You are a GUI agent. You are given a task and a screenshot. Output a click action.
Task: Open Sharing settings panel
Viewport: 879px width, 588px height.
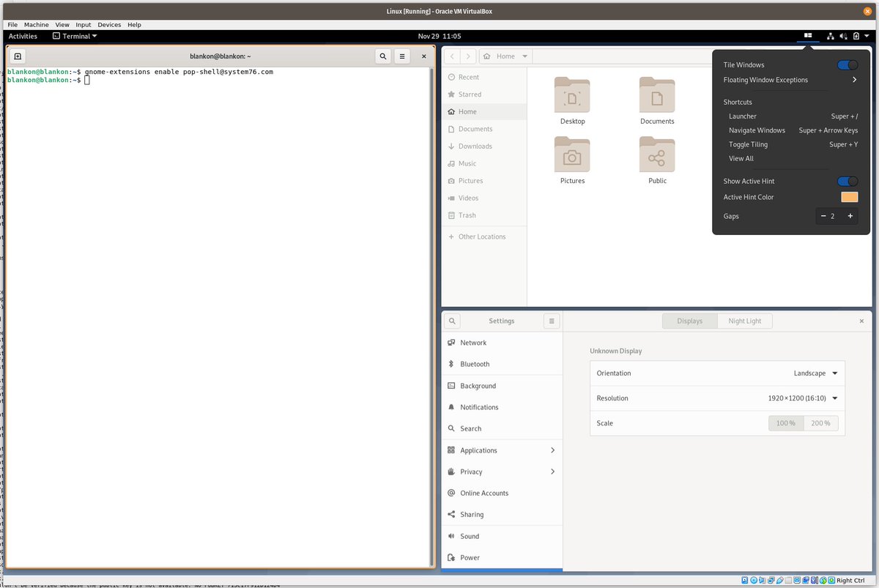[502, 515]
